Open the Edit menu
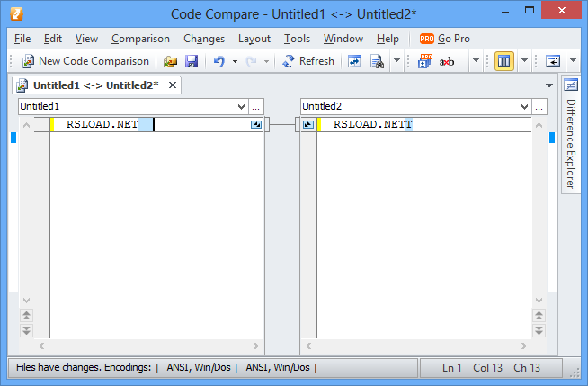Image resolution: width=588 pixels, height=386 pixels. click(53, 39)
